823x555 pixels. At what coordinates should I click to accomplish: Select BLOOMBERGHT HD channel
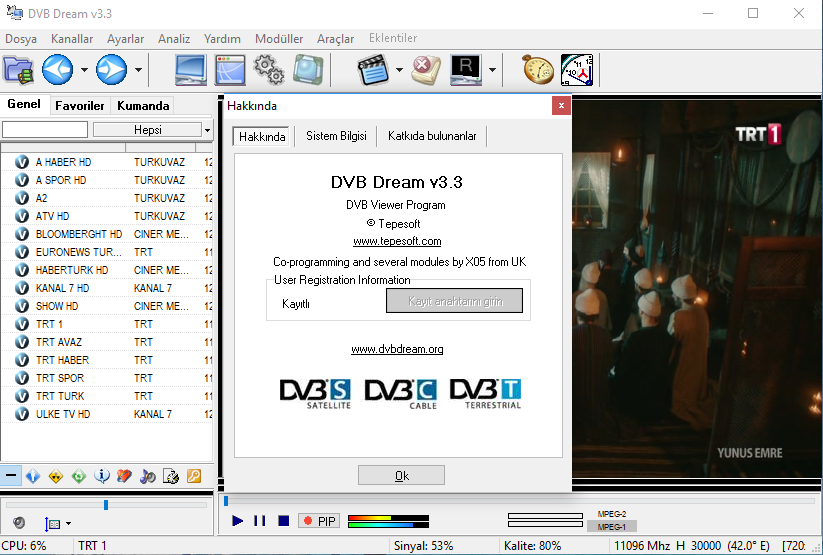coord(106,234)
